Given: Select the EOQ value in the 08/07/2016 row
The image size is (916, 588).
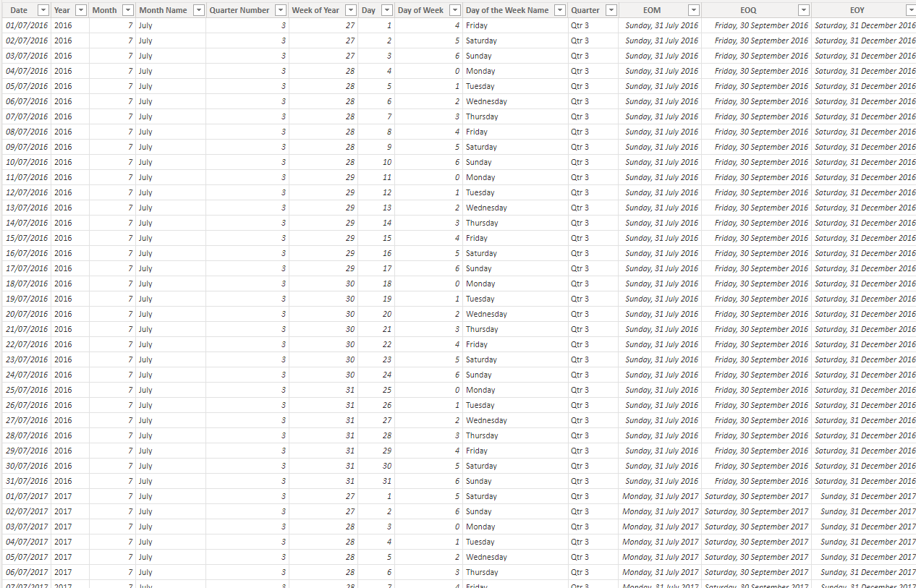Looking at the screenshot, I should [761, 132].
